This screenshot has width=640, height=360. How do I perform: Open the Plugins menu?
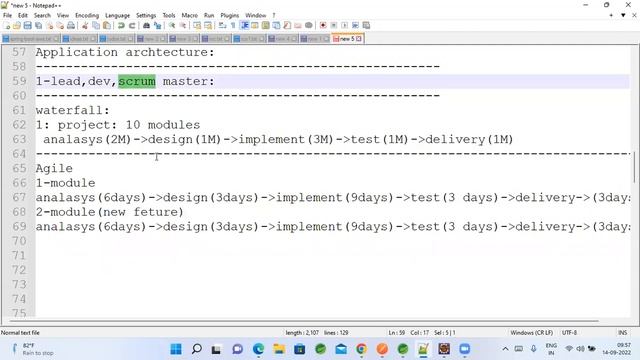pos(229,16)
